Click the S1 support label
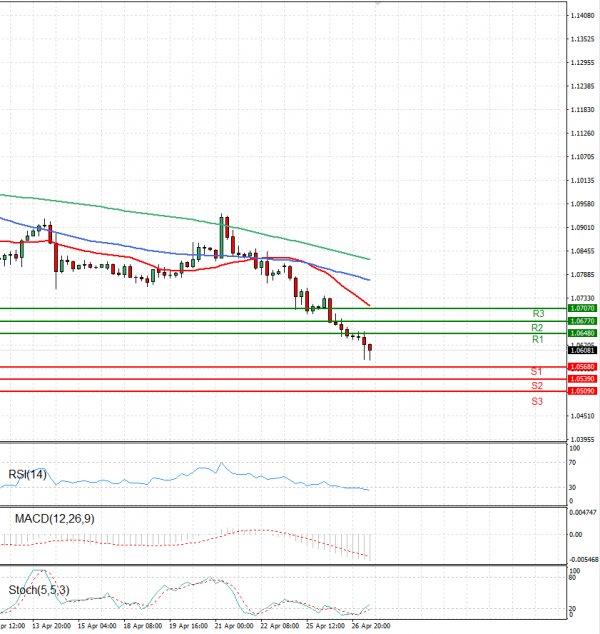The width and height of the screenshot is (600, 634). [x=536, y=371]
